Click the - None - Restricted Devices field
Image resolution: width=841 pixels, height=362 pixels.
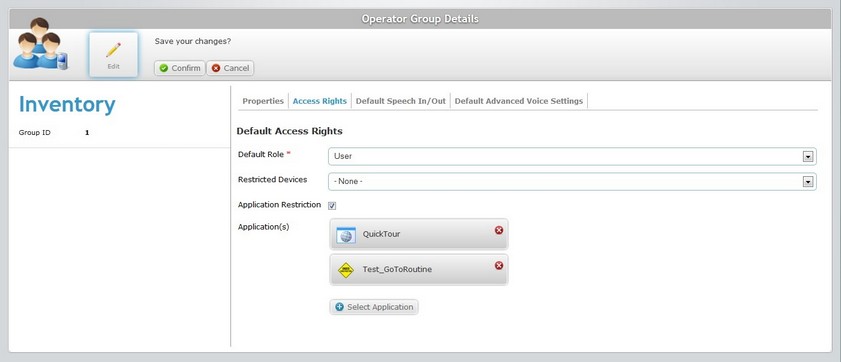(x=572, y=181)
